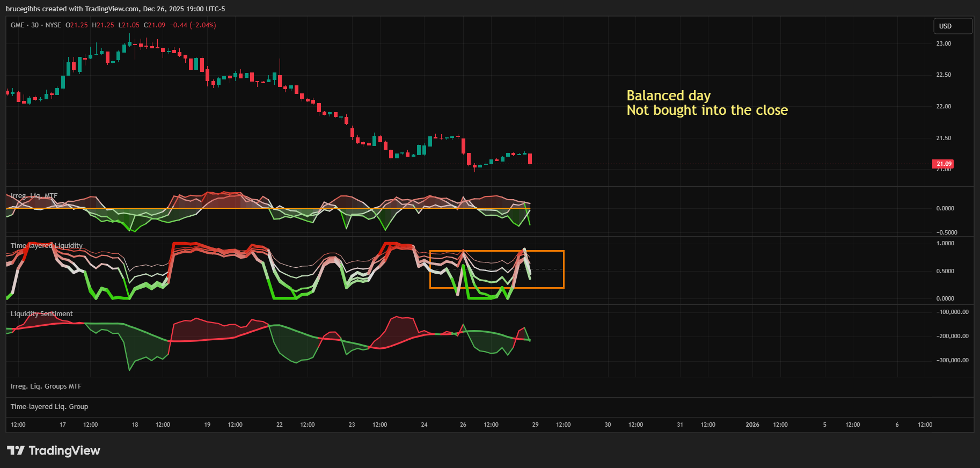Click the 2026 label on time axis
Screen dimensions: 980x468
click(752, 425)
